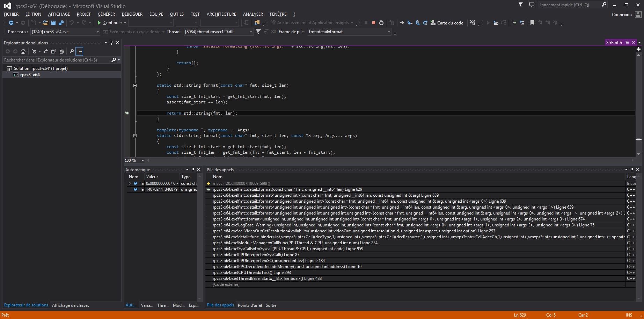The image size is (644, 319).
Task: Open the Continuer dropdown arrow
Action: (125, 23)
